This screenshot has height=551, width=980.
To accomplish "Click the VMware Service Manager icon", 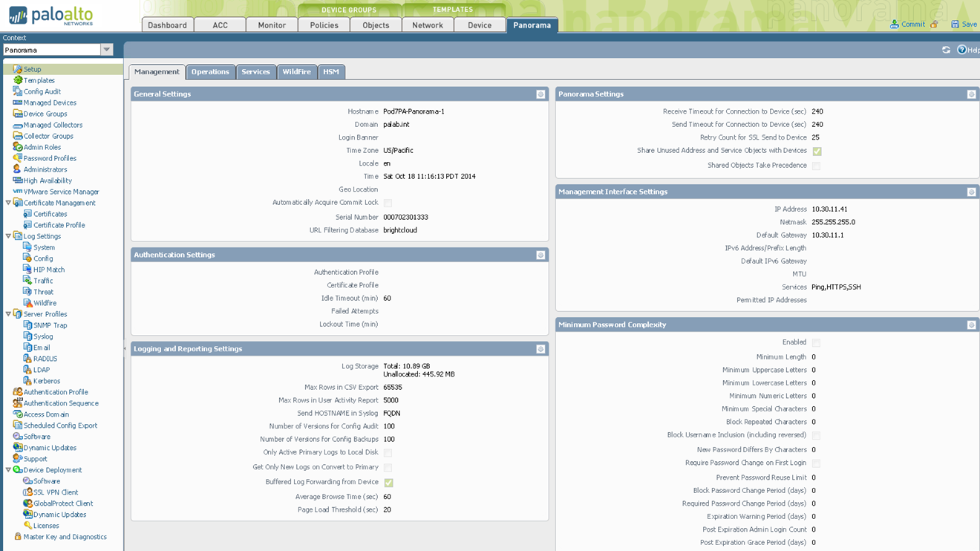I will coord(17,192).
